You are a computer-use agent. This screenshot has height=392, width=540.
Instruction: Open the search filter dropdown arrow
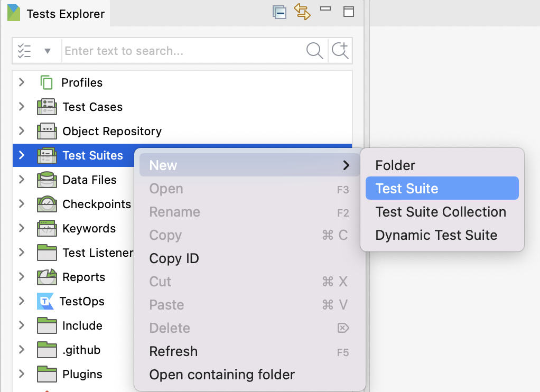(x=48, y=51)
